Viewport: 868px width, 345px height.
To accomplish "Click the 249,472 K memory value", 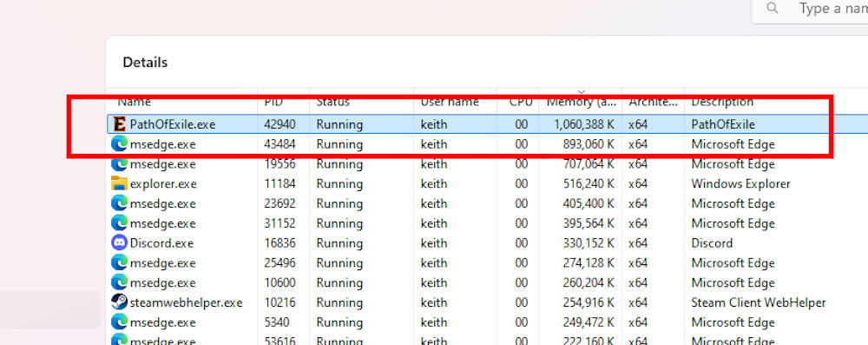I will [x=589, y=322].
